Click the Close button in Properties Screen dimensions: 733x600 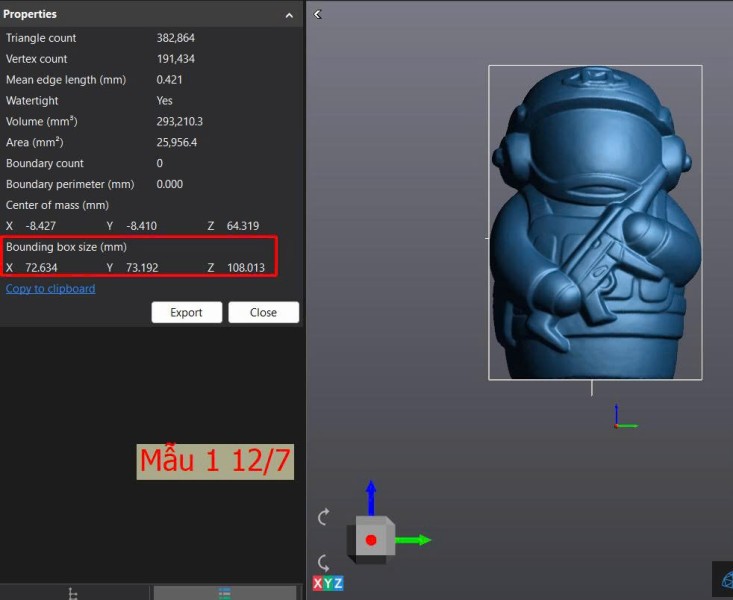pos(263,312)
